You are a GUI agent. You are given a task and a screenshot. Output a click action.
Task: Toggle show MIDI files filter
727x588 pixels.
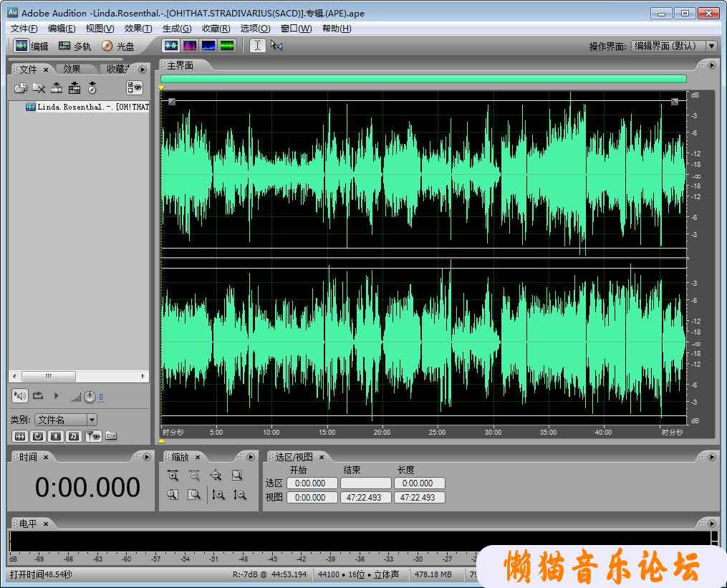[x=74, y=436]
